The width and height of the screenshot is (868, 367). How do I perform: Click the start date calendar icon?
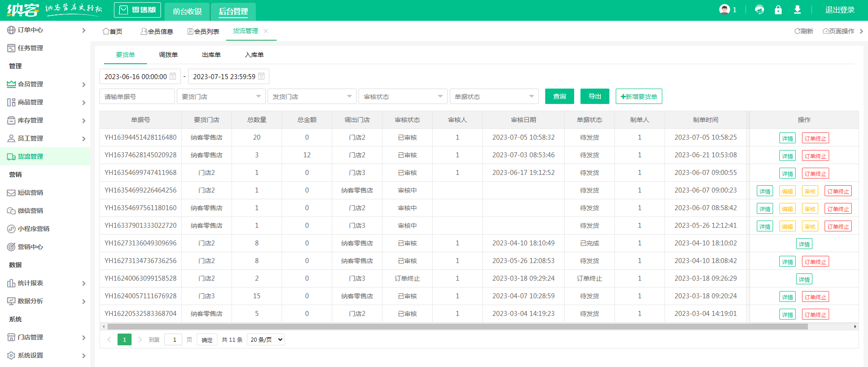pyautogui.click(x=173, y=76)
